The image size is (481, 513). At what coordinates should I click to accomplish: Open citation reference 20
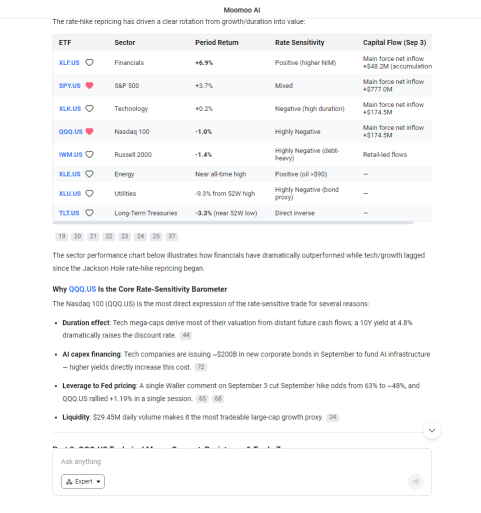click(77, 236)
